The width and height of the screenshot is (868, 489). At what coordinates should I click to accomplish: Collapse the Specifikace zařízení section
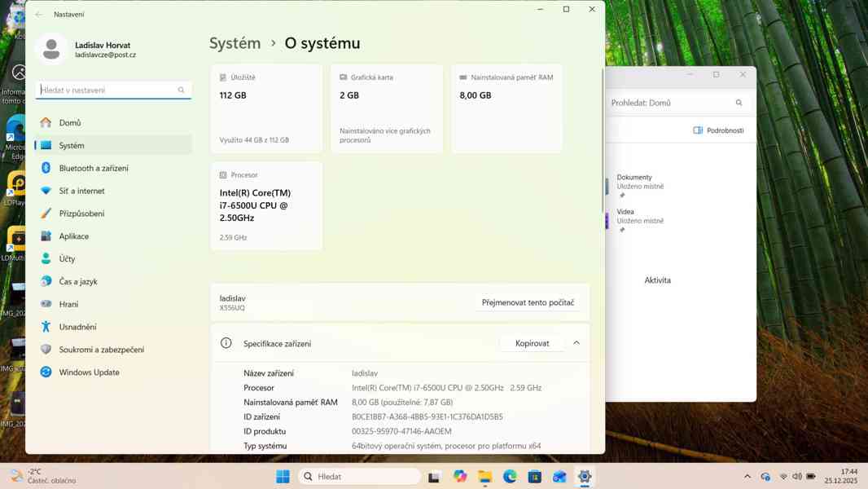point(576,343)
